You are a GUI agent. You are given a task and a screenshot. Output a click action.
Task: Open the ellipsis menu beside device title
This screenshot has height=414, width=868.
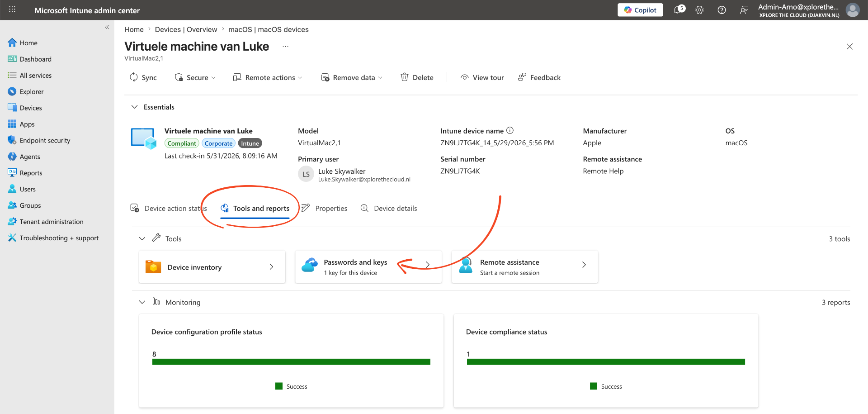285,46
